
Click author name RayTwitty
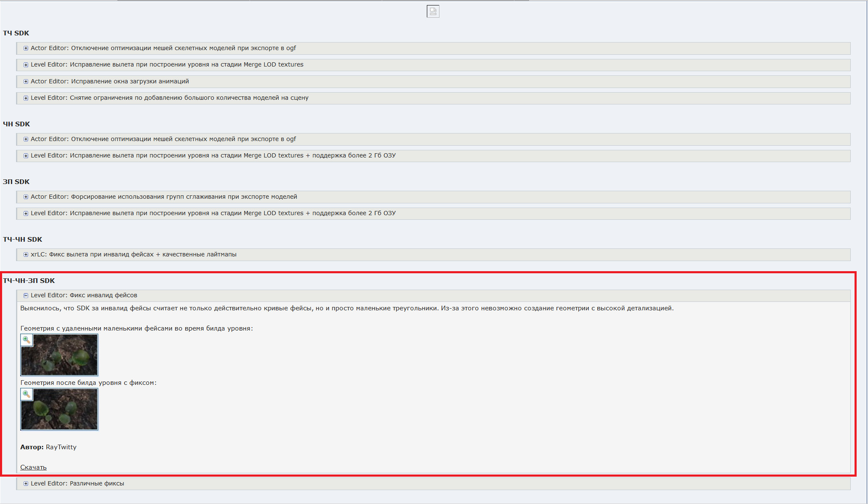tap(61, 447)
